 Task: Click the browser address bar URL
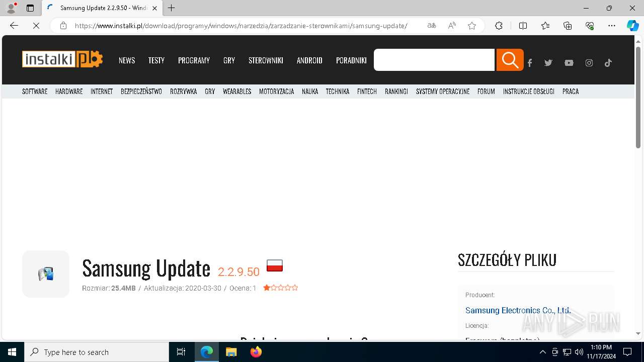click(241, 26)
